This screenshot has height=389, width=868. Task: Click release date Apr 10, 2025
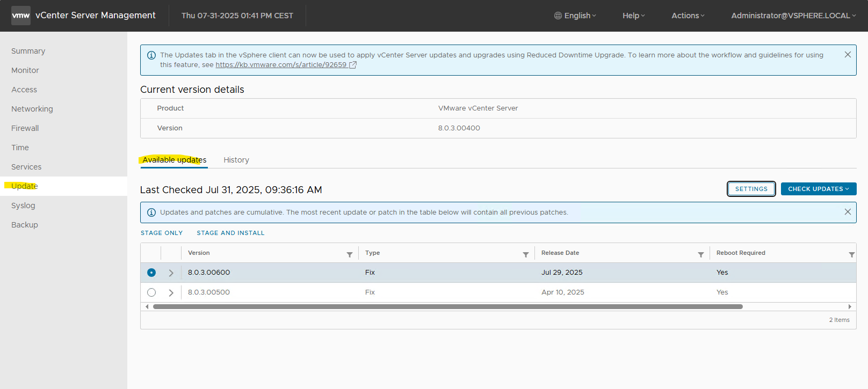tap(563, 292)
